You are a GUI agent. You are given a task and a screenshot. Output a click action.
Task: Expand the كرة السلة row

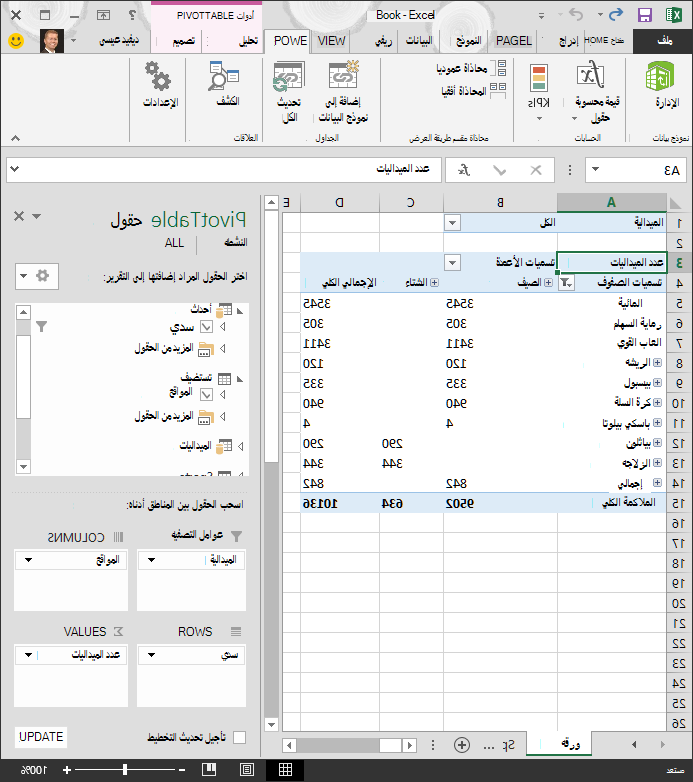pos(658,402)
